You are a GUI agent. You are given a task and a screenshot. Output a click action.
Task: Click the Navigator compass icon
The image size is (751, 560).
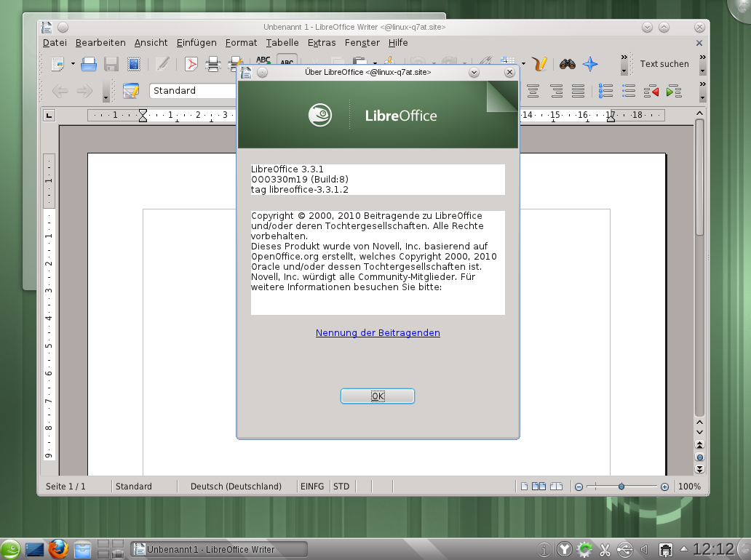[590, 64]
